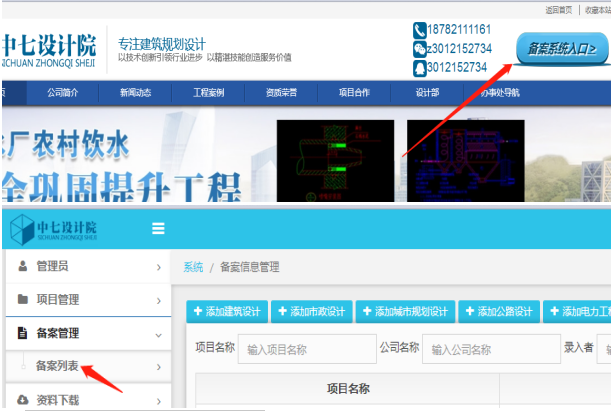Click the plus icon on 添加公路设计
This screenshot has height=411, width=613.
pyautogui.click(x=470, y=311)
